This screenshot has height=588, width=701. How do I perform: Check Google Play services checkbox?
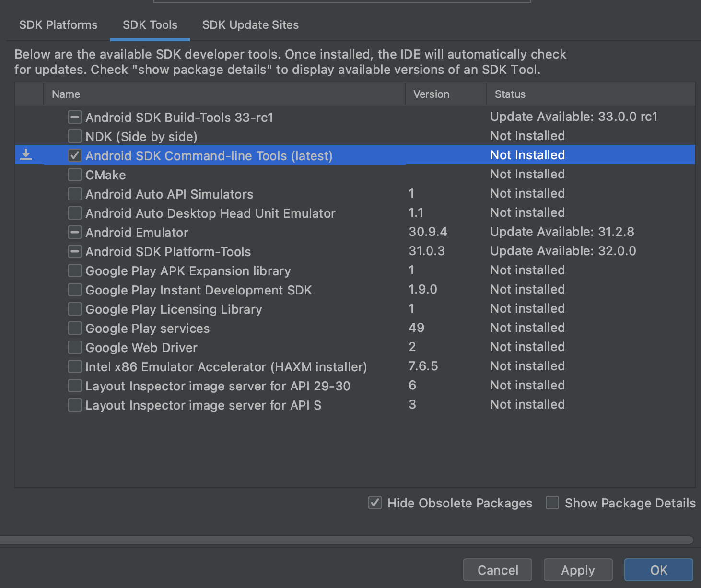[74, 328]
